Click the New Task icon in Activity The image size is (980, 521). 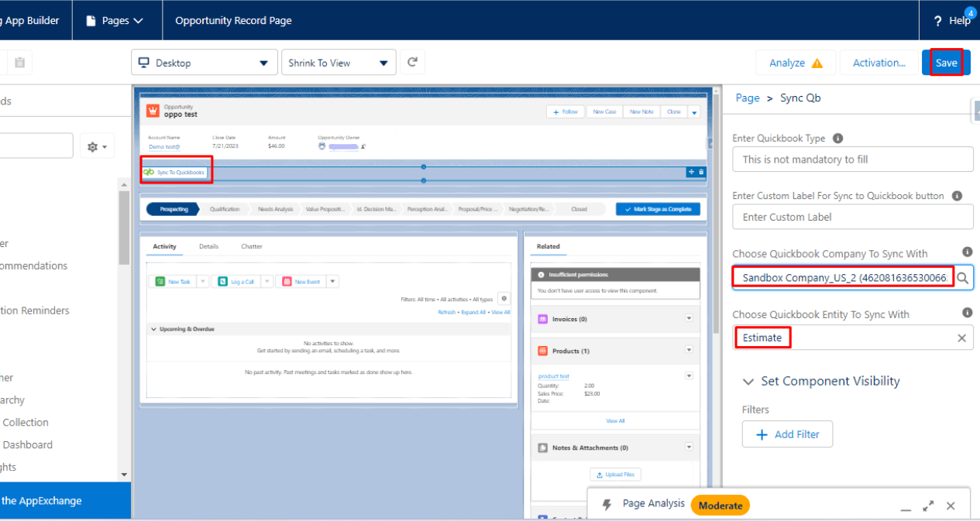tap(160, 282)
